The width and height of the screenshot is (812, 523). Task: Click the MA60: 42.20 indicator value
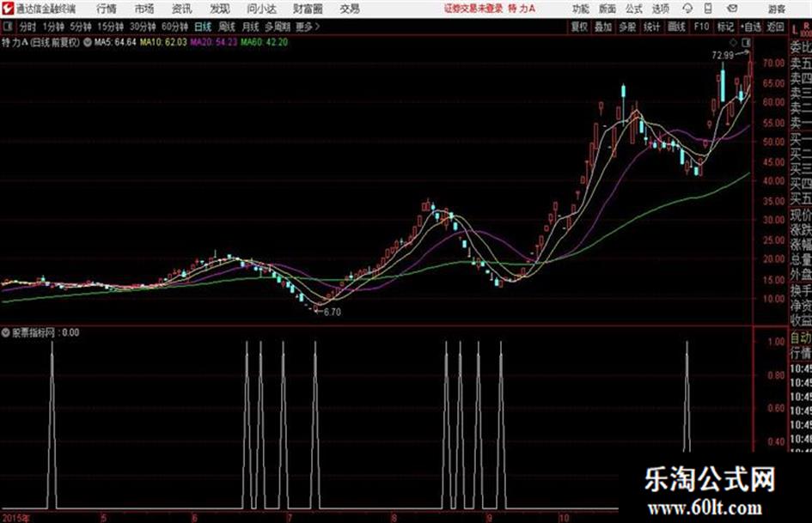pos(264,42)
